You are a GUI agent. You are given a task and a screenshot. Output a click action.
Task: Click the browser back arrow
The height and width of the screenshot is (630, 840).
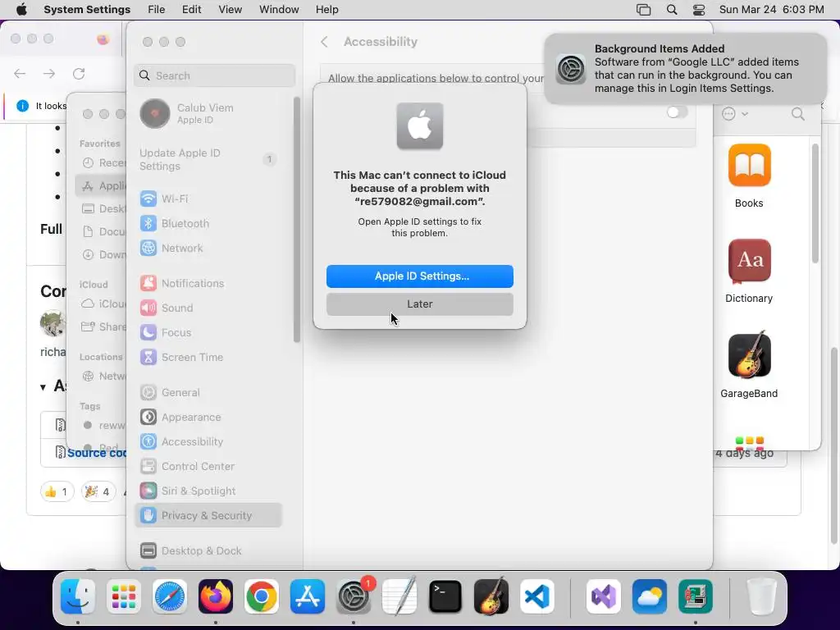[x=20, y=73]
